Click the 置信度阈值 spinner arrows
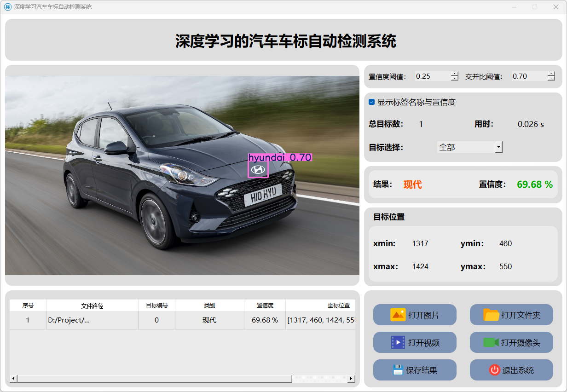Image resolution: width=567 pixels, height=392 pixels. pyautogui.click(x=455, y=76)
